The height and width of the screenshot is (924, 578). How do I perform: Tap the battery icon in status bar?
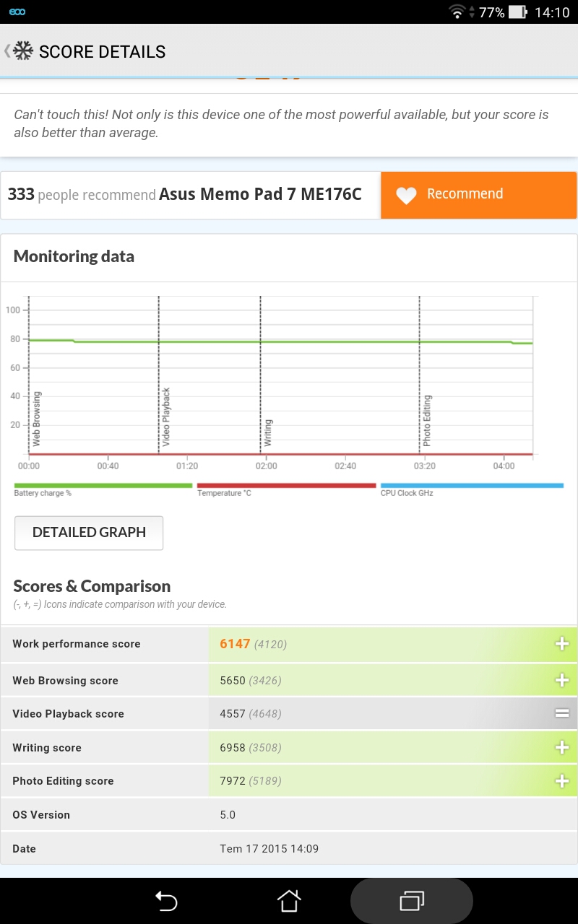(x=517, y=12)
